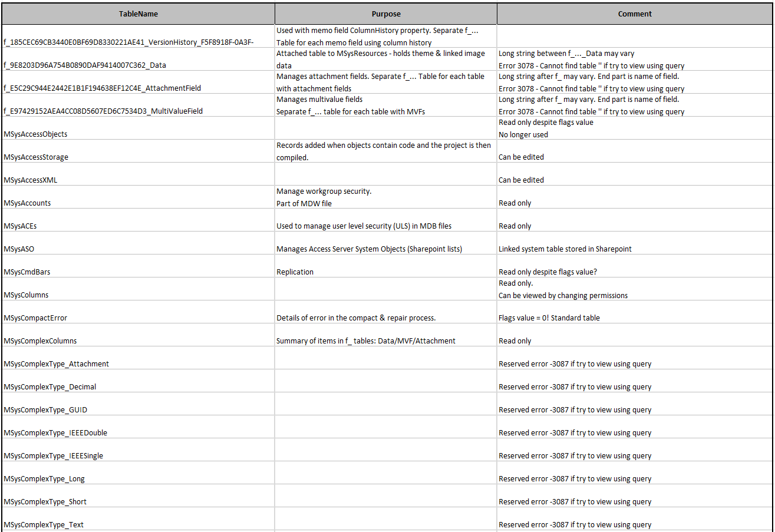
Task: Click the MSysAccessObjects table name cell
Action: [x=138, y=128]
